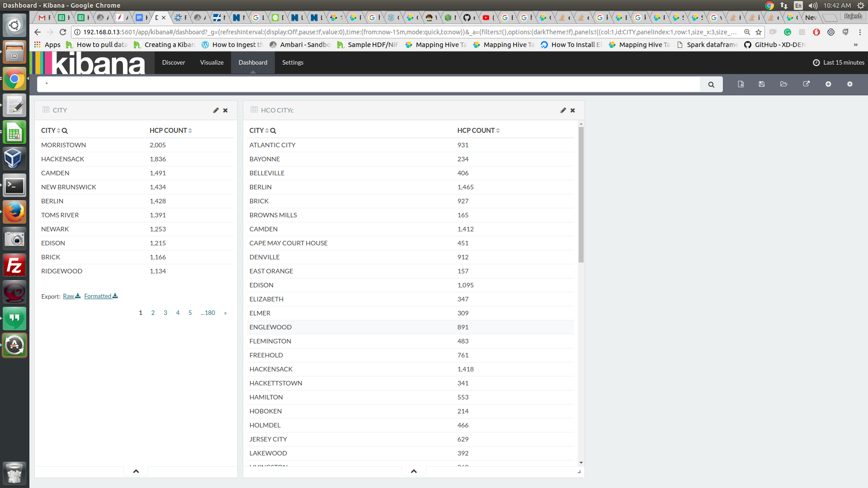The width and height of the screenshot is (868, 488).
Task: Go to page 3 of CITY table
Action: coord(165,313)
